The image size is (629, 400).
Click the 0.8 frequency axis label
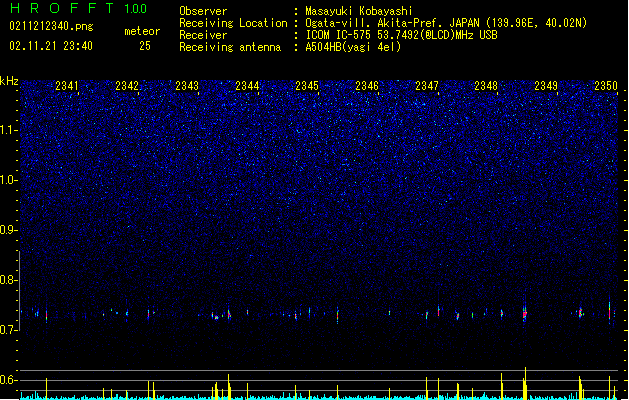click(9, 280)
